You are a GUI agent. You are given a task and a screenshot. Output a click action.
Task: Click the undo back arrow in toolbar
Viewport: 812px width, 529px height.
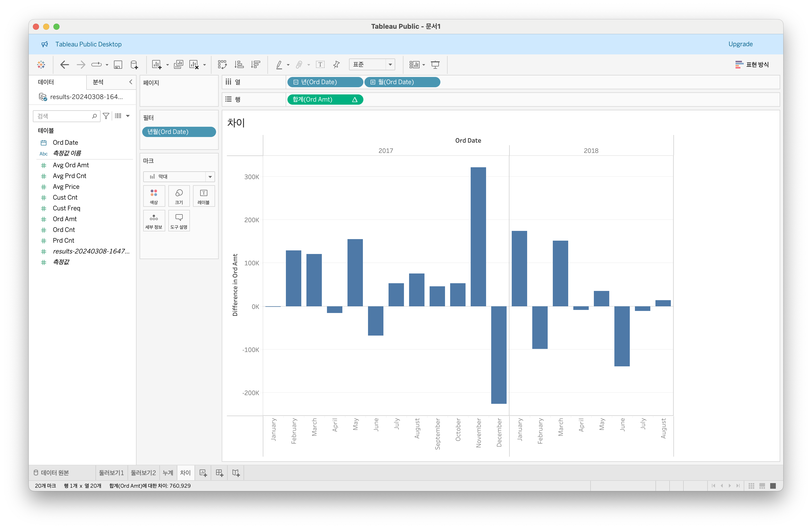64,64
